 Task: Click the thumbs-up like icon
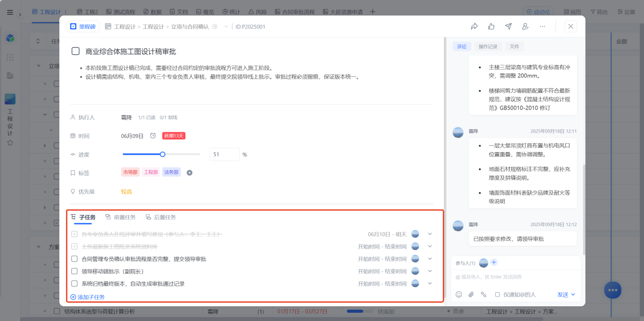[491, 26]
